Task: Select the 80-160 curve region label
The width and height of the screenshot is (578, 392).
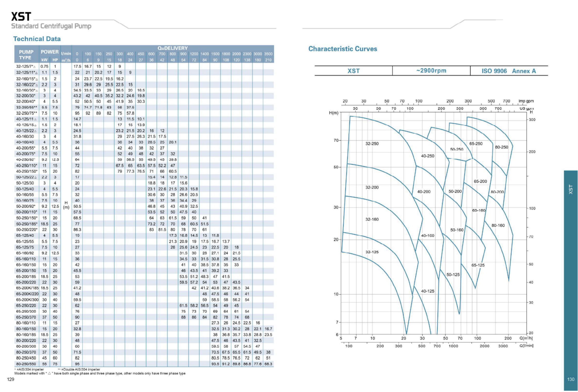Action: 498,225
